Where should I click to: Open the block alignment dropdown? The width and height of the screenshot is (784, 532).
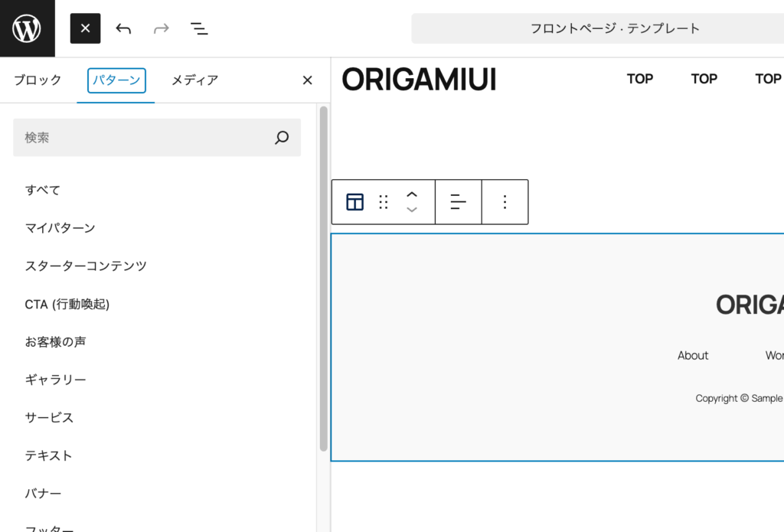[458, 202]
